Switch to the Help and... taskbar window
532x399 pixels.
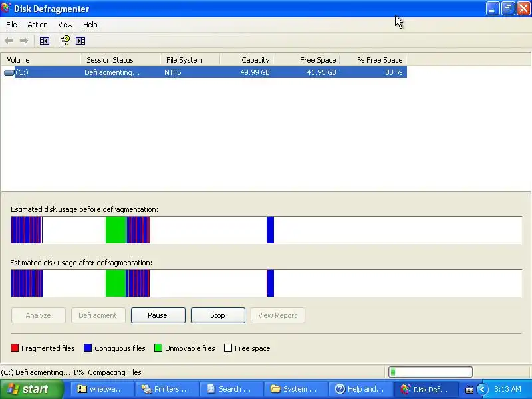[x=360, y=389]
